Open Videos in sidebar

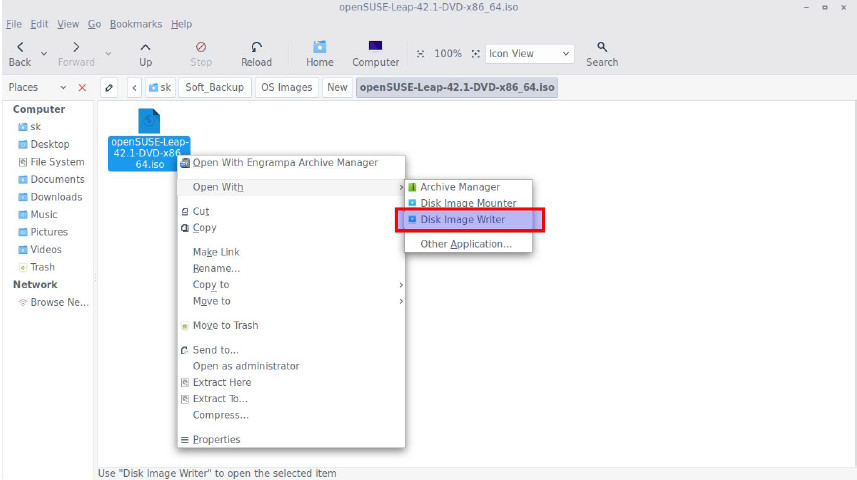[x=40, y=249]
